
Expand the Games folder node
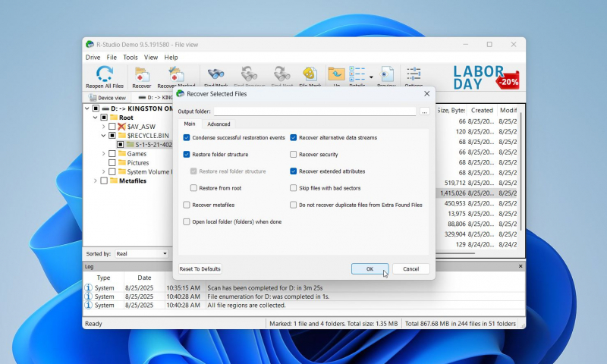(x=103, y=154)
